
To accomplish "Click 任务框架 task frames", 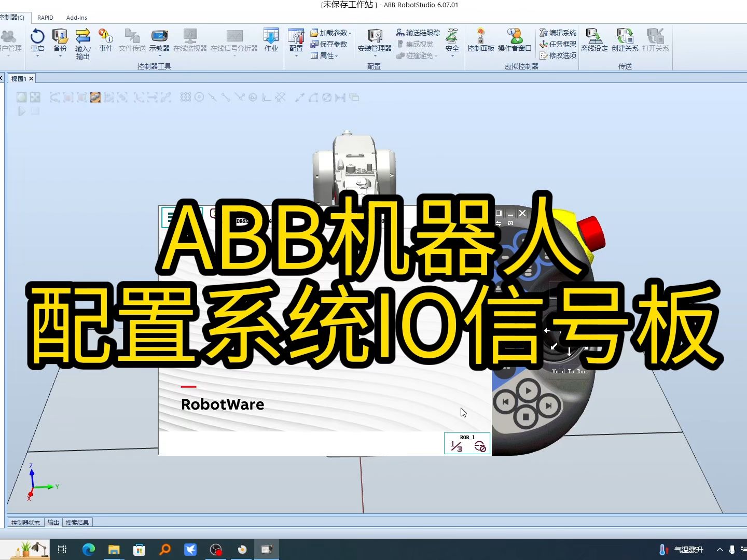I will pyautogui.click(x=558, y=44).
